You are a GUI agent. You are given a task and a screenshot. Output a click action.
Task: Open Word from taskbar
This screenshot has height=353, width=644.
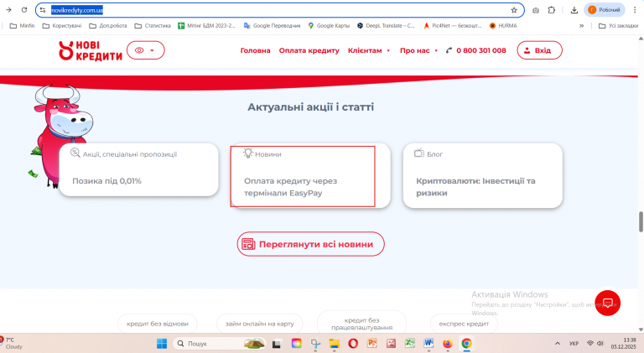(428, 344)
